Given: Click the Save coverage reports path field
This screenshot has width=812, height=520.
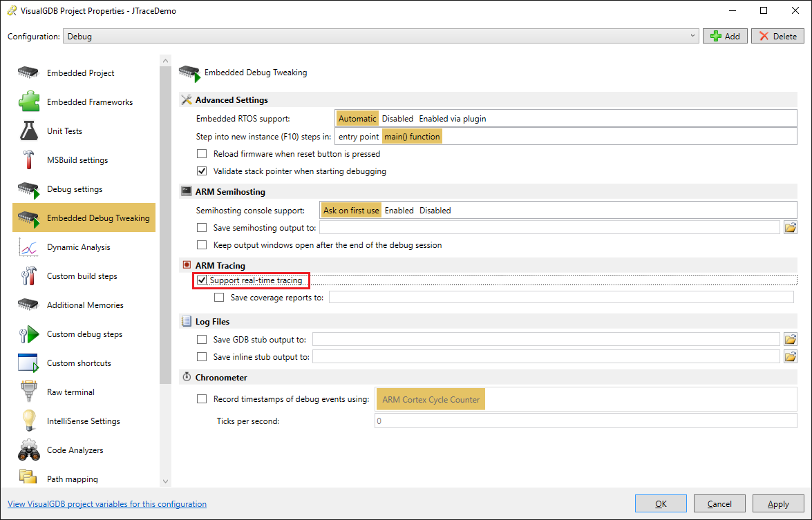Looking at the screenshot, I should [x=561, y=297].
